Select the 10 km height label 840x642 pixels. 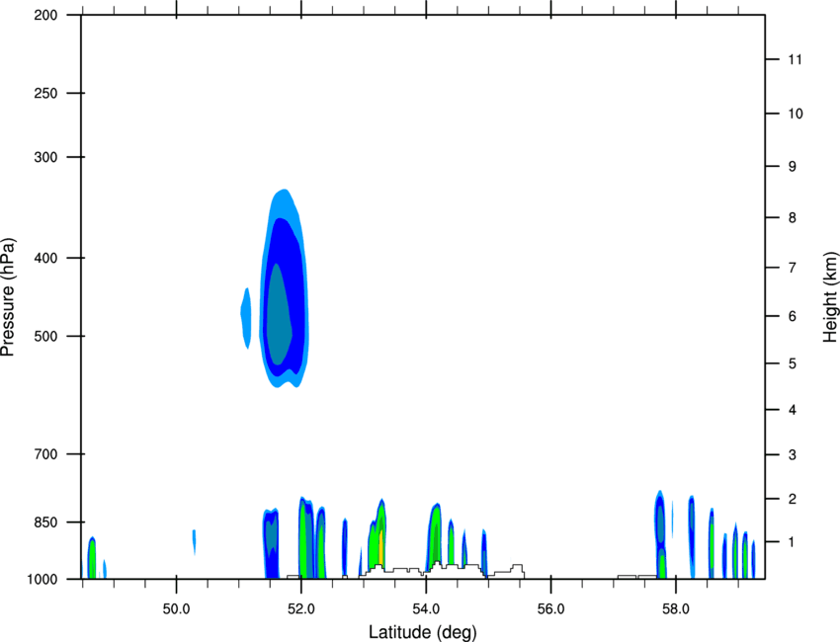click(795, 114)
